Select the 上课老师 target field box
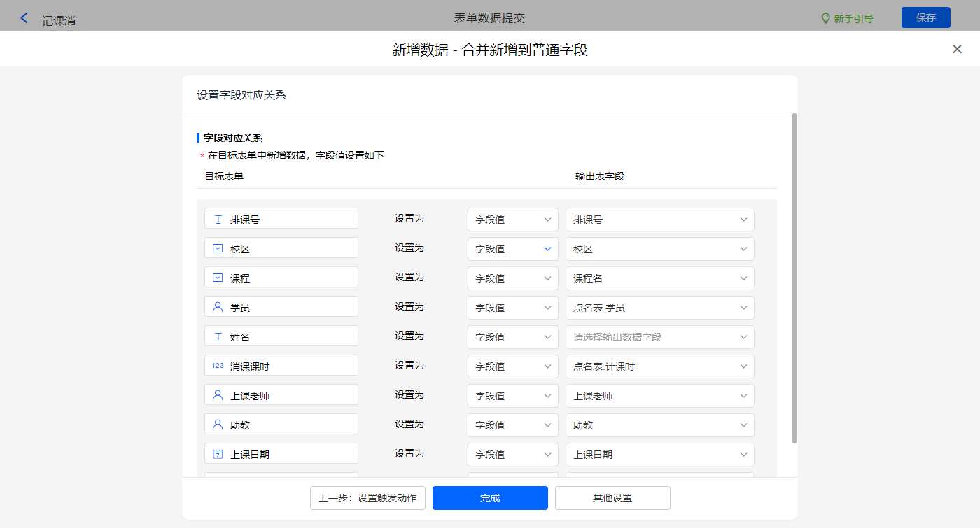Screen dimensions: 980x528 281,395
